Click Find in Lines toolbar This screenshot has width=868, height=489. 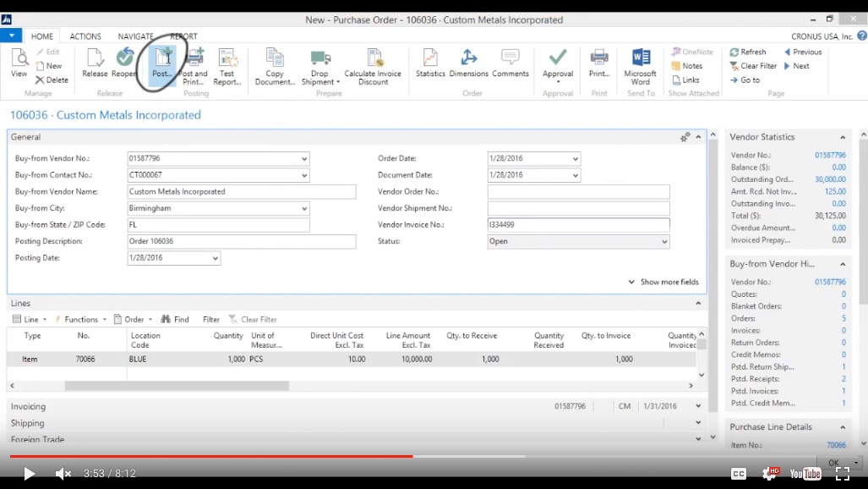pyautogui.click(x=175, y=319)
